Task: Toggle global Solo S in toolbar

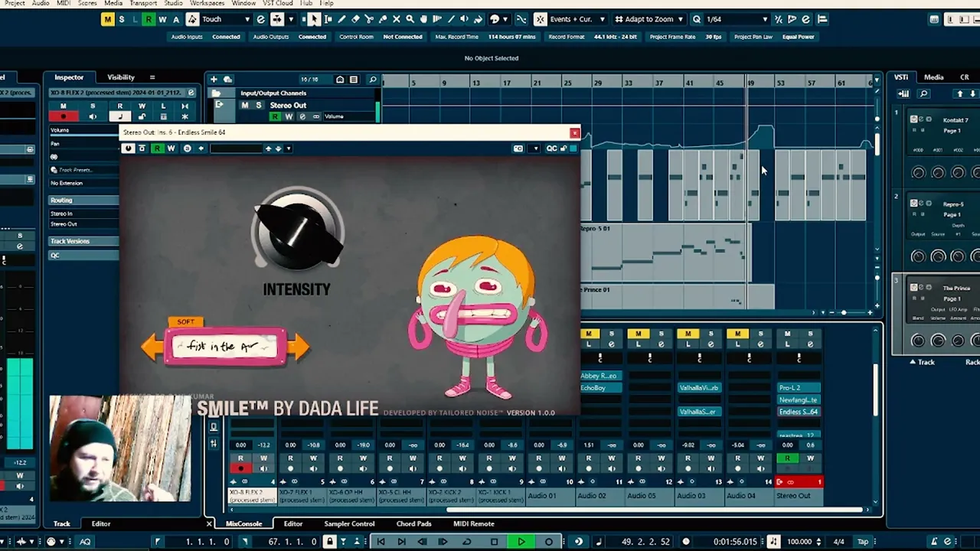Action: [x=122, y=19]
